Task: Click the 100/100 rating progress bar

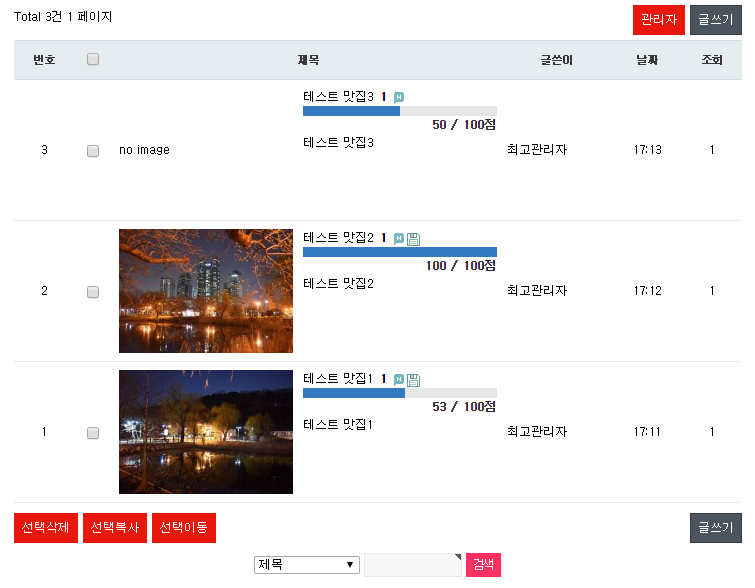Action: click(400, 252)
